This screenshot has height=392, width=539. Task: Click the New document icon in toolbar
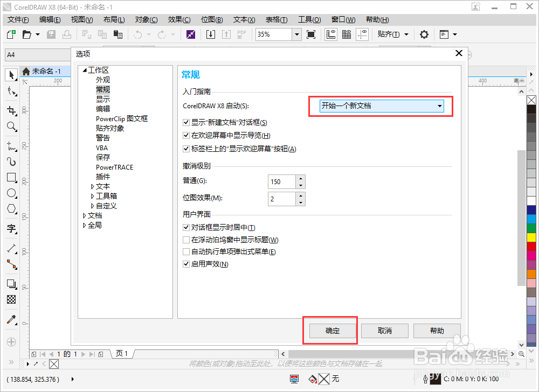[11, 34]
